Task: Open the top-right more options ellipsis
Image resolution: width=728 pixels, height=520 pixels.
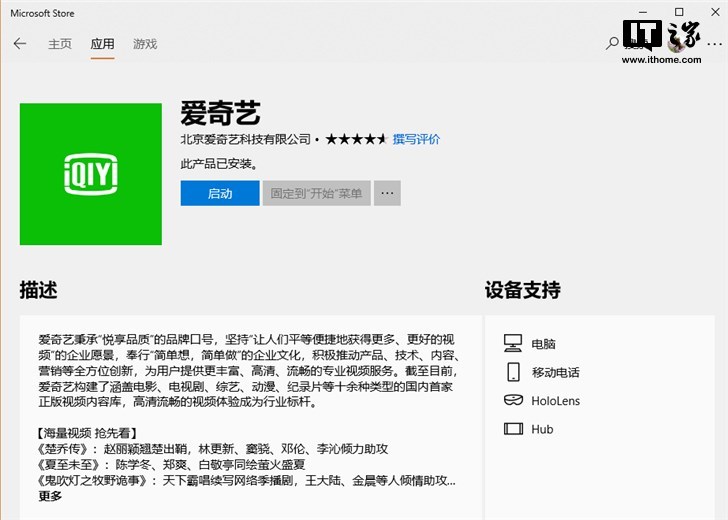Action: 715,45
